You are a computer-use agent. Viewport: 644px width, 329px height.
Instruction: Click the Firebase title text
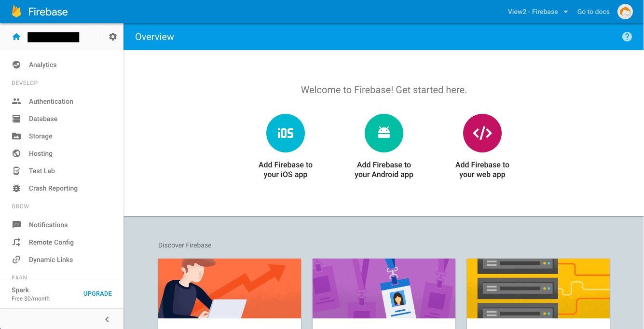click(48, 12)
